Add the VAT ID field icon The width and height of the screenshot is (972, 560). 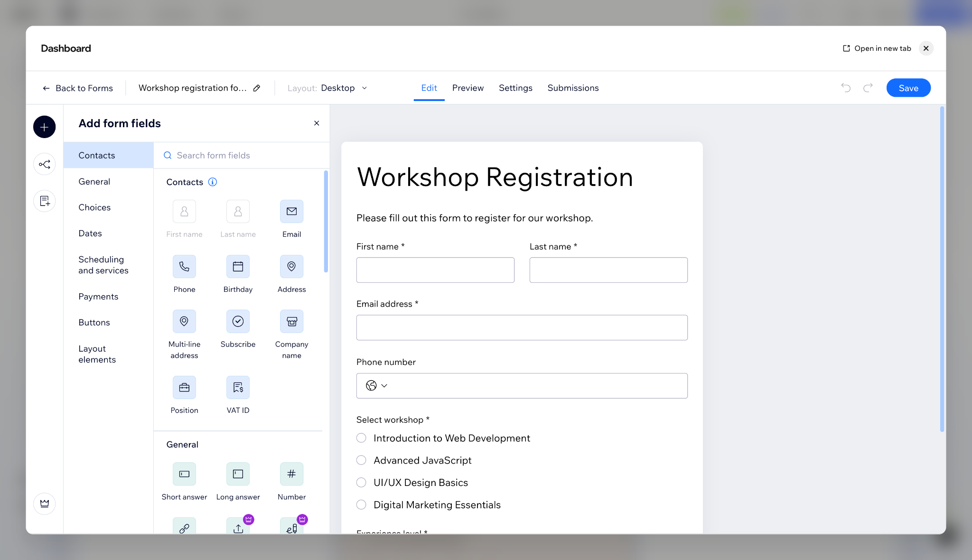pyautogui.click(x=238, y=388)
